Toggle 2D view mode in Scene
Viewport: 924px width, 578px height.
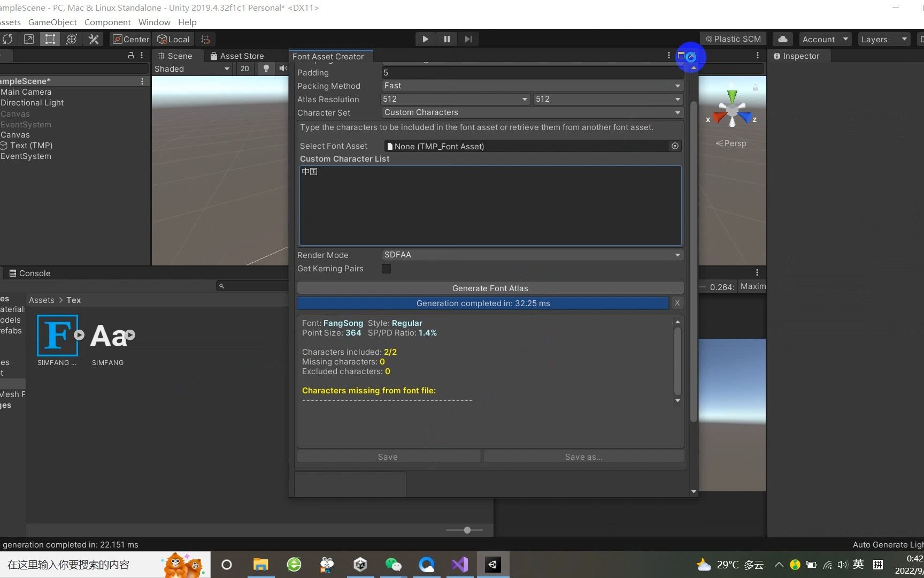click(x=244, y=69)
